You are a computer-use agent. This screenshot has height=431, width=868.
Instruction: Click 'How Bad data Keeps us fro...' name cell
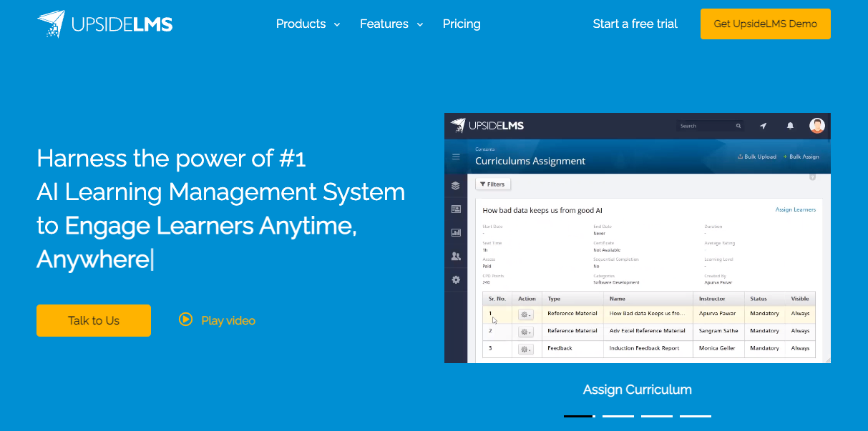[x=648, y=313]
